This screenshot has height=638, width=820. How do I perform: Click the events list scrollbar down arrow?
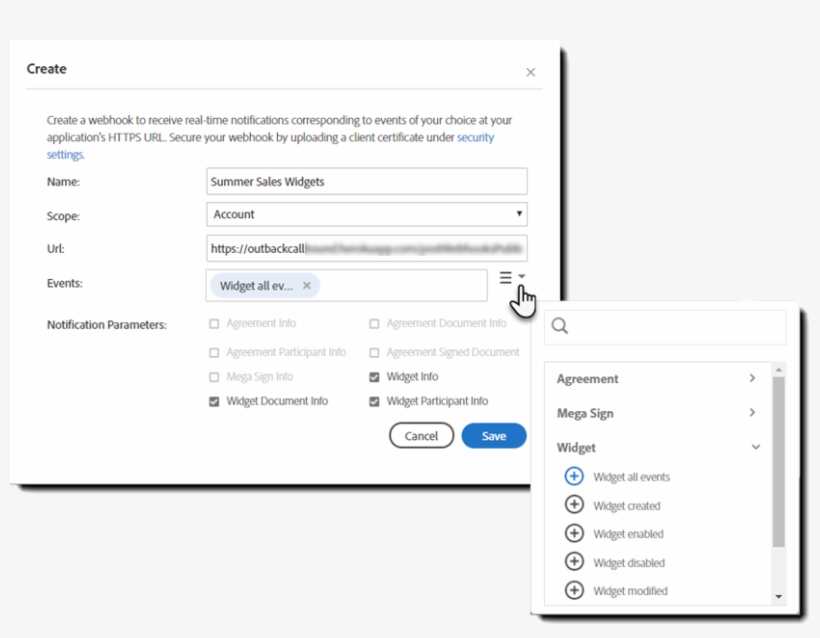point(779,596)
